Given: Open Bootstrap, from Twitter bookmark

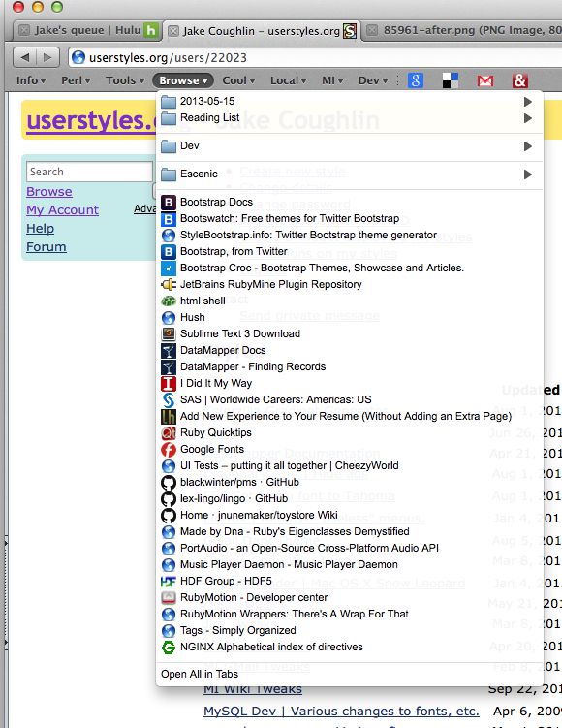Looking at the screenshot, I should 349,252.
